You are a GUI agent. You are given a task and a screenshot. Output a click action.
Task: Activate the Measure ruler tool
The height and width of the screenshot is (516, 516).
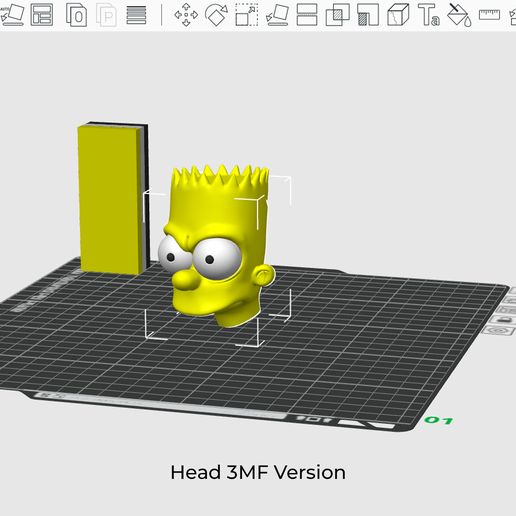pos(489,15)
